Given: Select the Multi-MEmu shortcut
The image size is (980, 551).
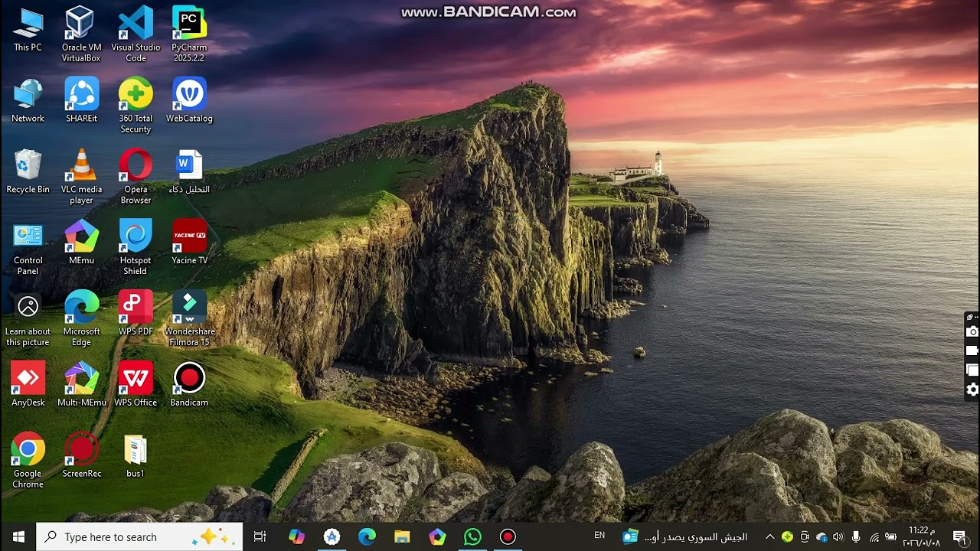Looking at the screenshot, I should [x=81, y=385].
